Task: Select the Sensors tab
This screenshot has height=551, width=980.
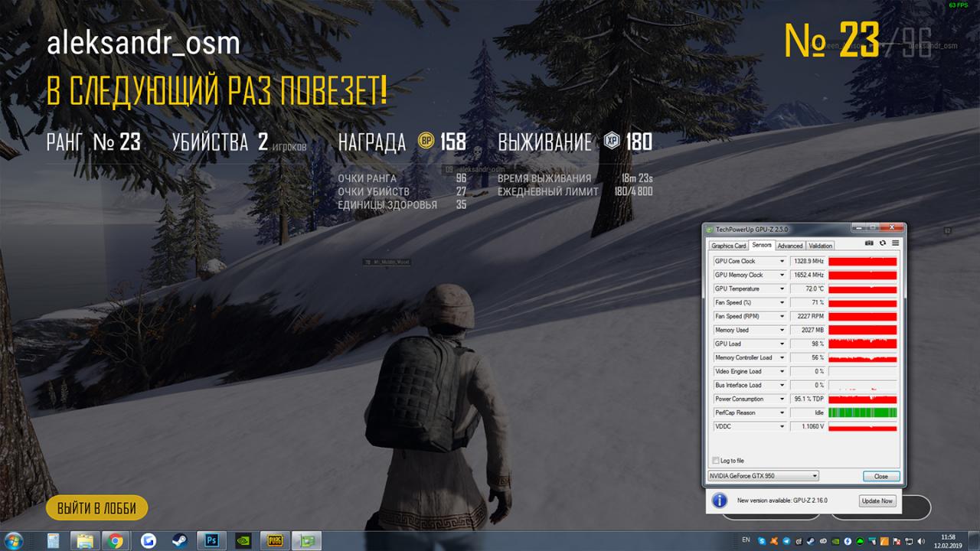Action: click(x=762, y=245)
